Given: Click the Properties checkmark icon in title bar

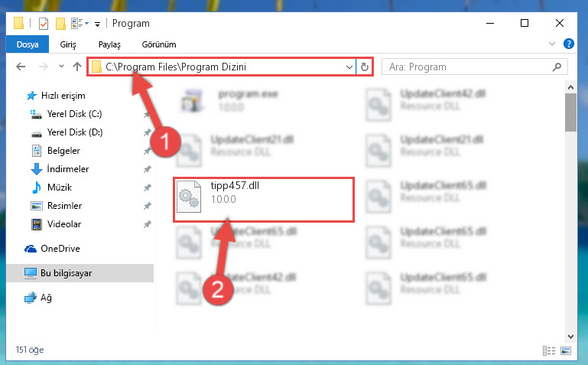Looking at the screenshot, I should [44, 24].
